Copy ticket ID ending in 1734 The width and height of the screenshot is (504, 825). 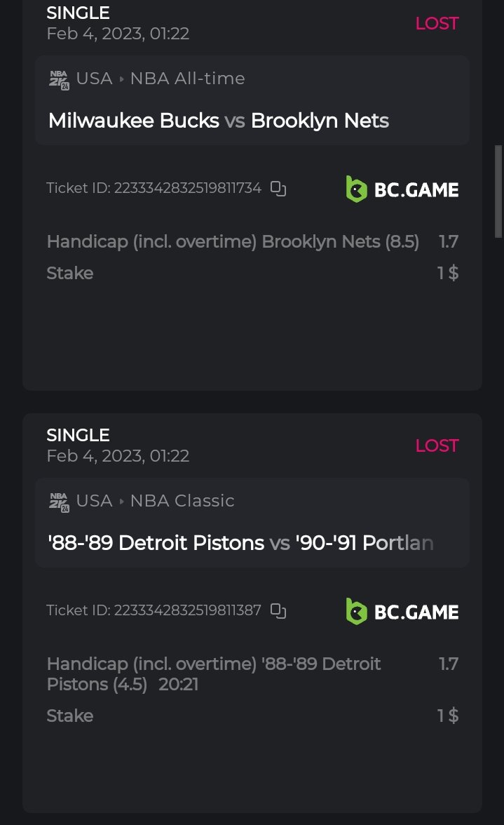click(278, 188)
